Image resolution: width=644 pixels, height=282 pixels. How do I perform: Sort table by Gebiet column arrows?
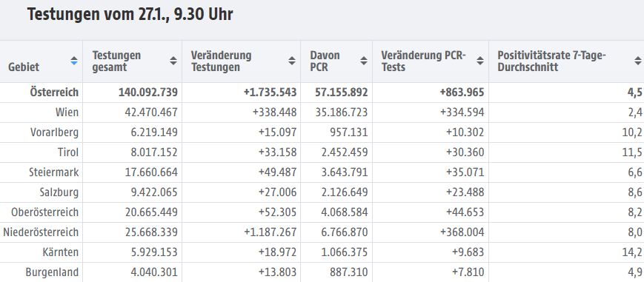[74, 61]
